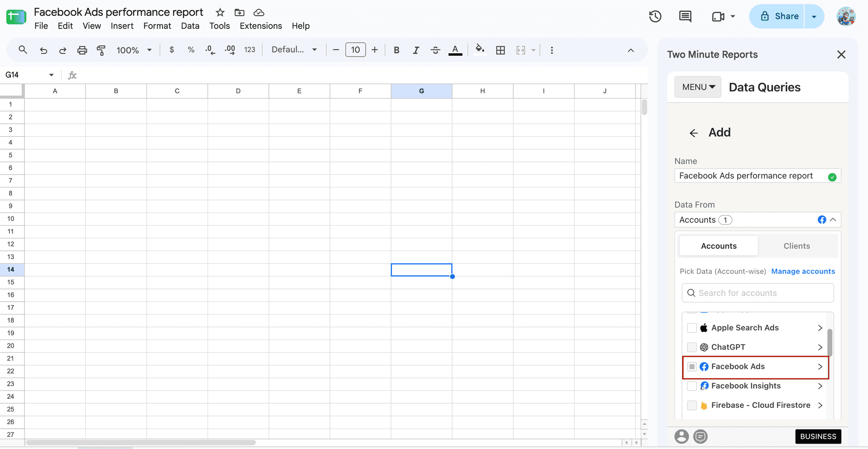Screen dimensions: 868x449
Task: Format as percent
Action: (x=191, y=50)
